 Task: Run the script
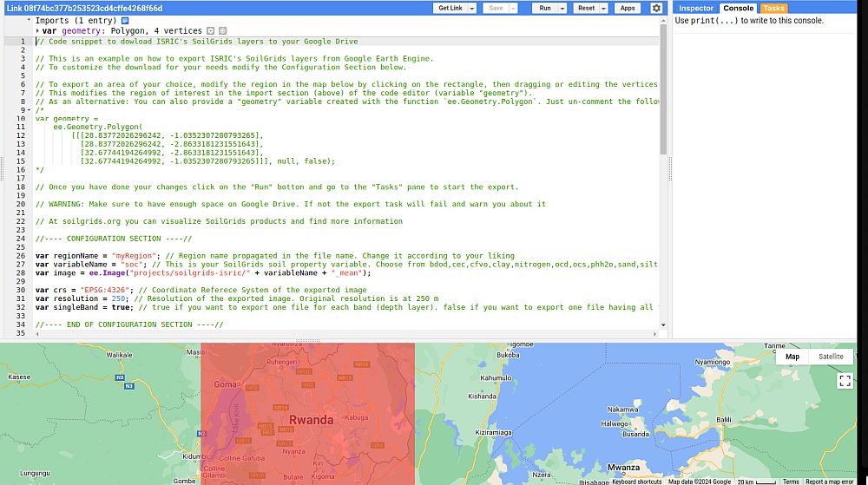pos(544,8)
